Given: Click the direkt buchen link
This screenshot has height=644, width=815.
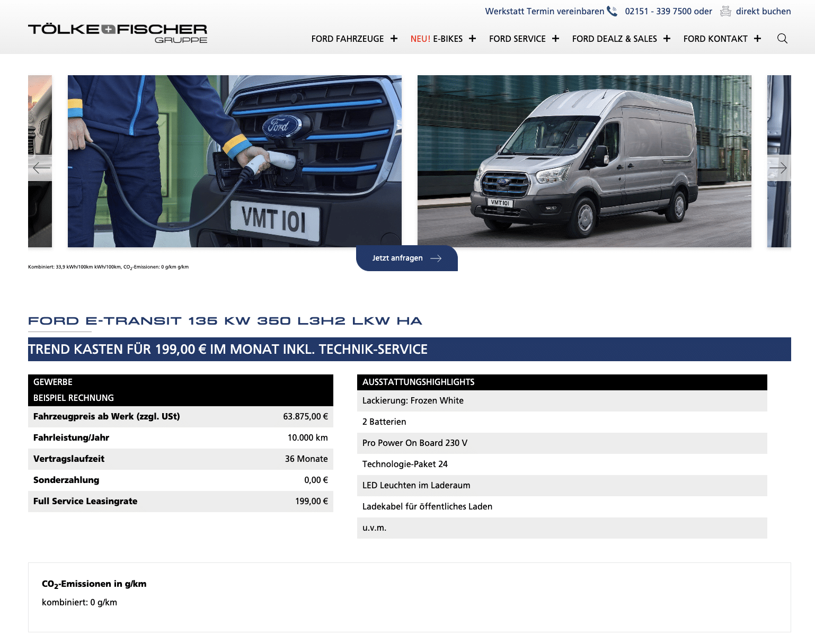Looking at the screenshot, I should tap(763, 11).
